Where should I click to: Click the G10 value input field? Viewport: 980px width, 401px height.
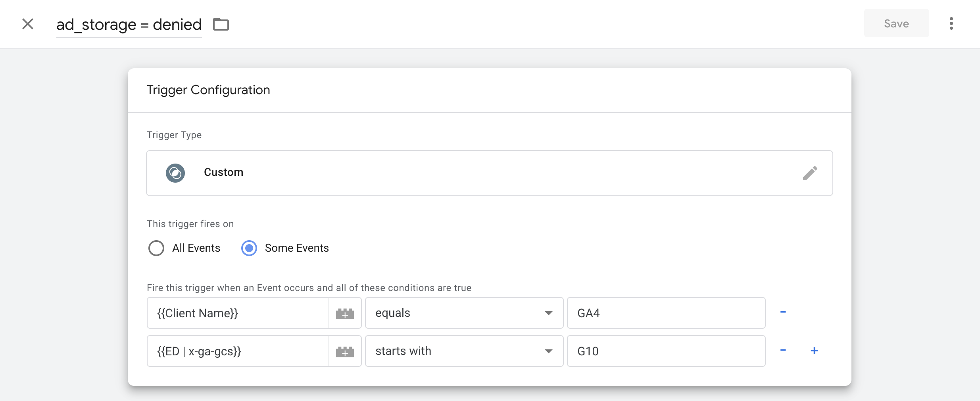[x=666, y=351]
